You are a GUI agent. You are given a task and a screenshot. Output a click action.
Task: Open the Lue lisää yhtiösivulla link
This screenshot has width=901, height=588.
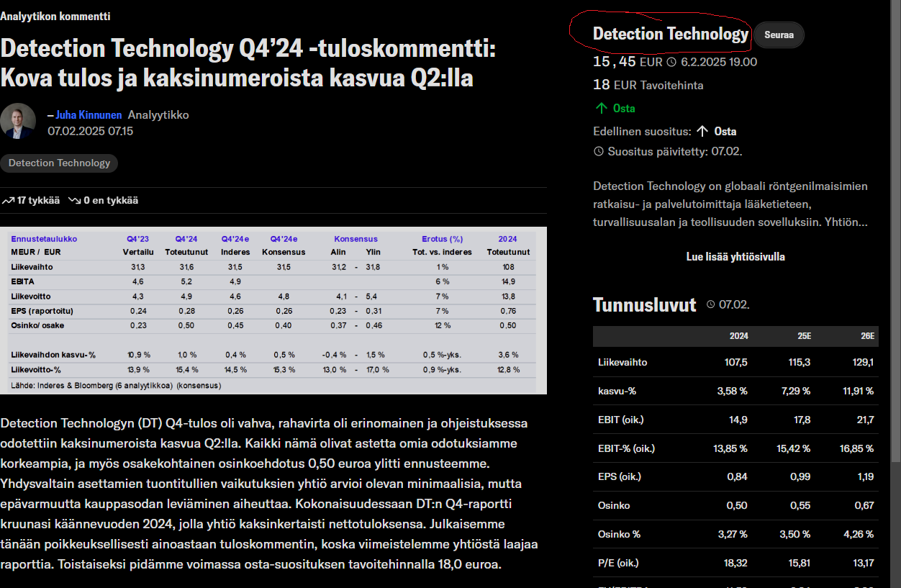point(735,256)
